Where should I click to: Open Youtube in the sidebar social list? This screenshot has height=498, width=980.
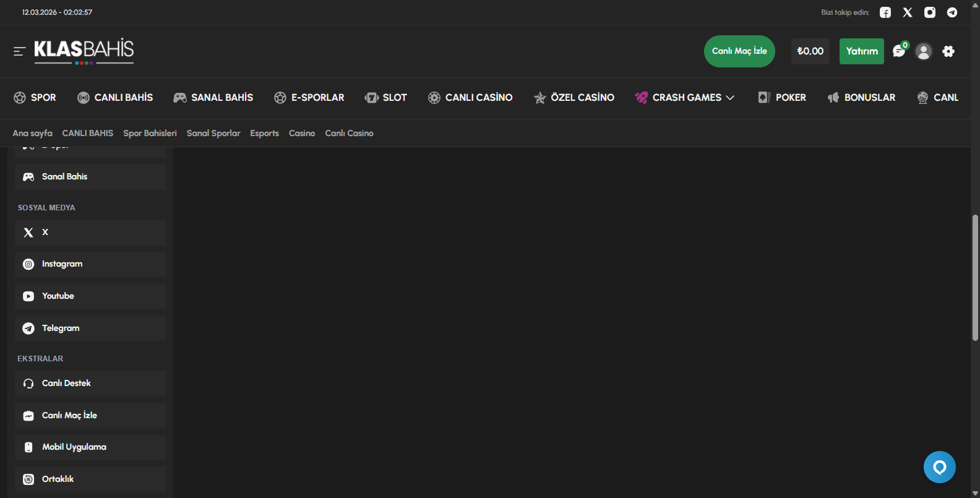click(x=90, y=296)
